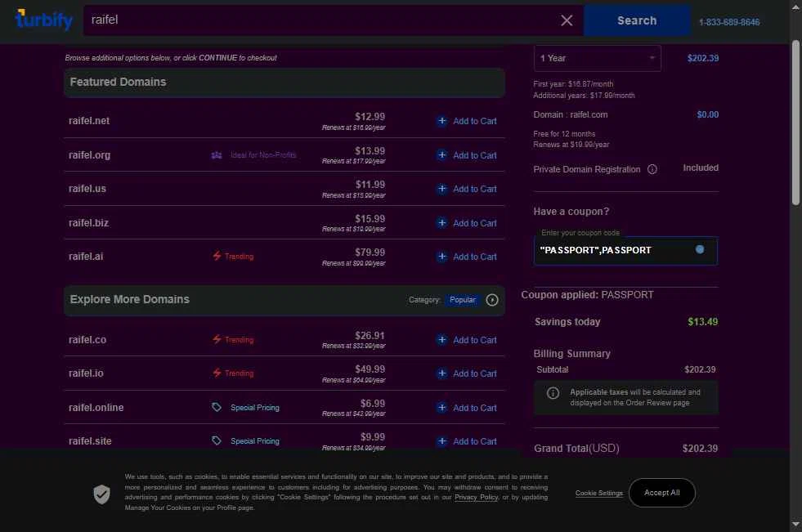Screen dimensions: 802x532
Task: Click Trending bolt icon on raifel.co
Action: (217, 339)
